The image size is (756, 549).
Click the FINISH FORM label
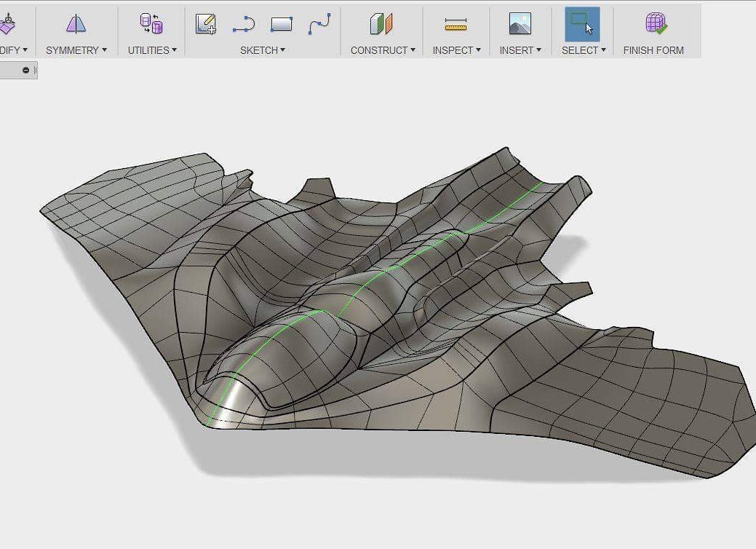point(653,50)
